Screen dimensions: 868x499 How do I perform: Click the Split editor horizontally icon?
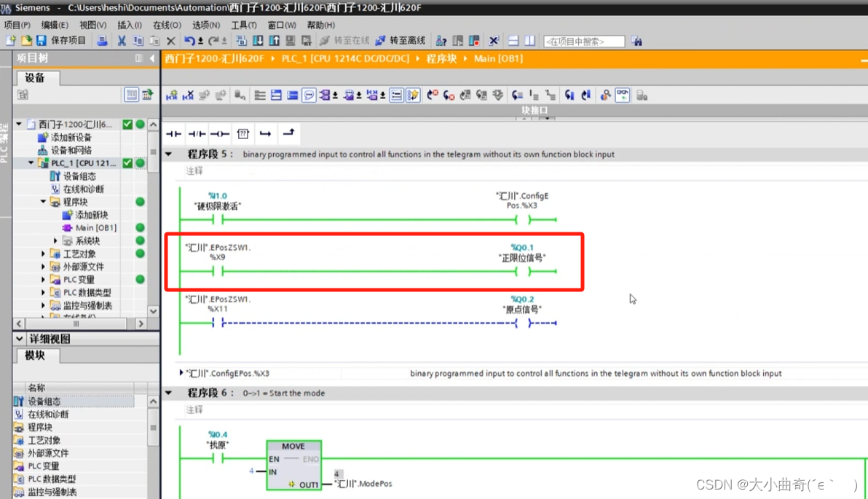tap(513, 40)
